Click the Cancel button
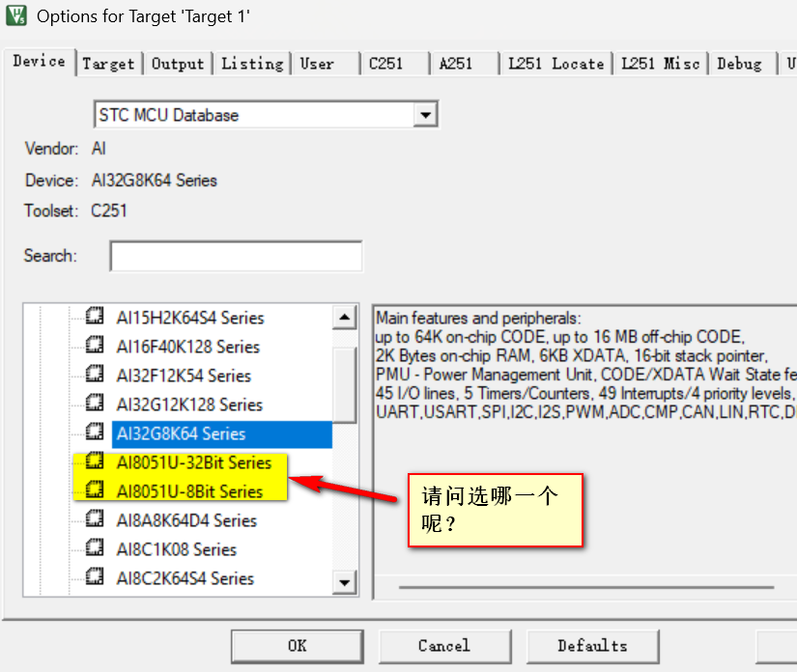 click(444, 646)
